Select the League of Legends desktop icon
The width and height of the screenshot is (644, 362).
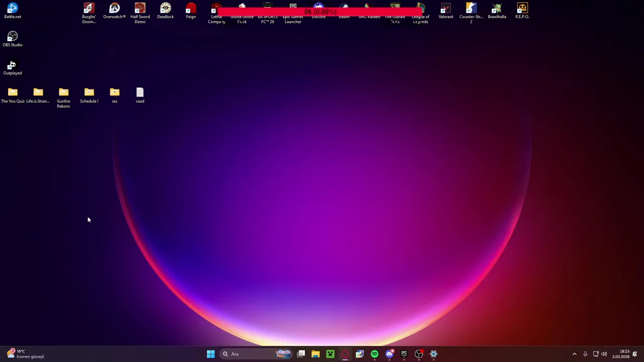click(x=420, y=13)
